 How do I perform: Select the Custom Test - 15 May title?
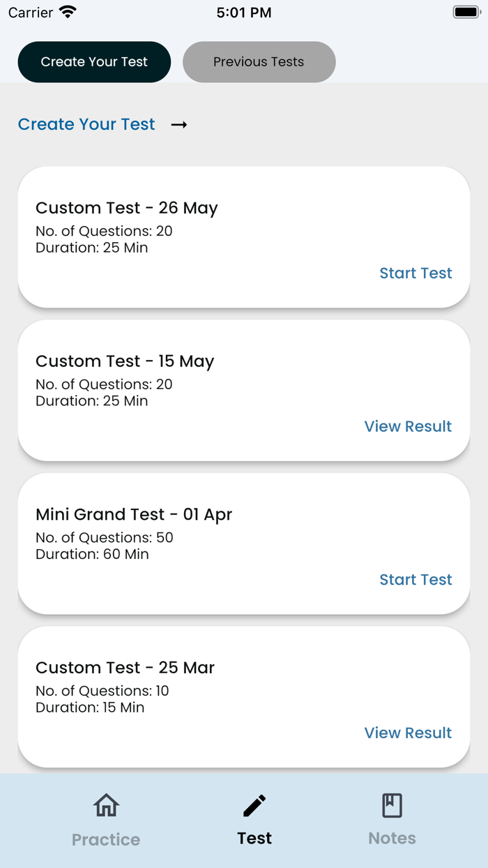pos(125,361)
